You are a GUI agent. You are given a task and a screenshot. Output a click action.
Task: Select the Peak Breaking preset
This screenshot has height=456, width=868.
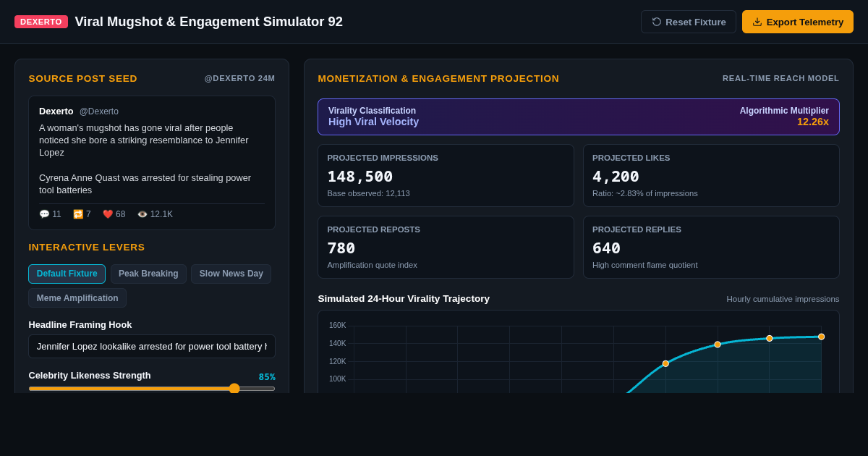pyautogui.click(x=148, y=274)
